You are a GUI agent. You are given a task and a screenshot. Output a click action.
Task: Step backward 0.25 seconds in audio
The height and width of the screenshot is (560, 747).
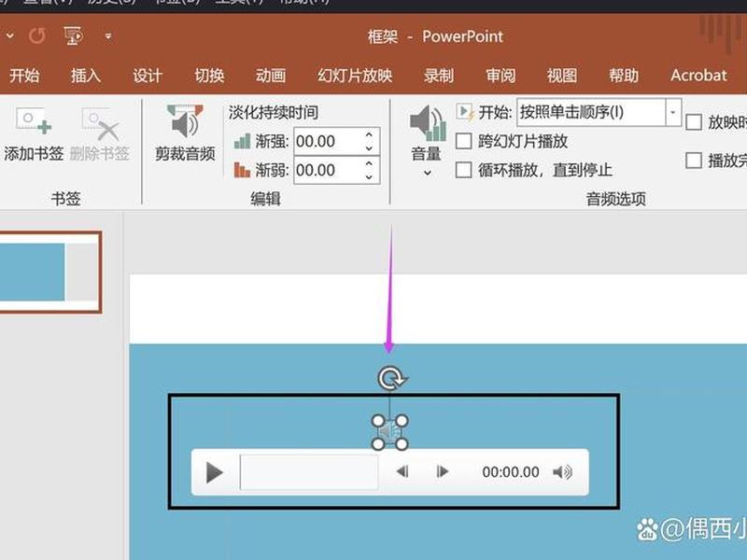[x=402, y=472]
